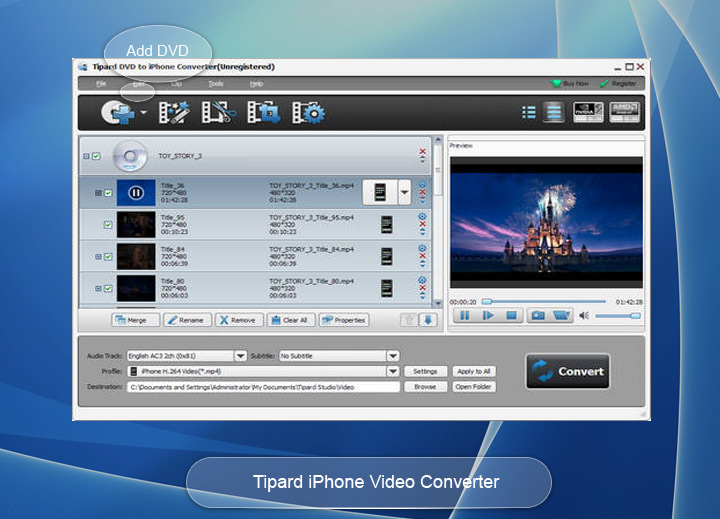Viewport: 720px width, 519px height.
Task: Expand the Title_36 row
Action: click(x=98, y=193)
